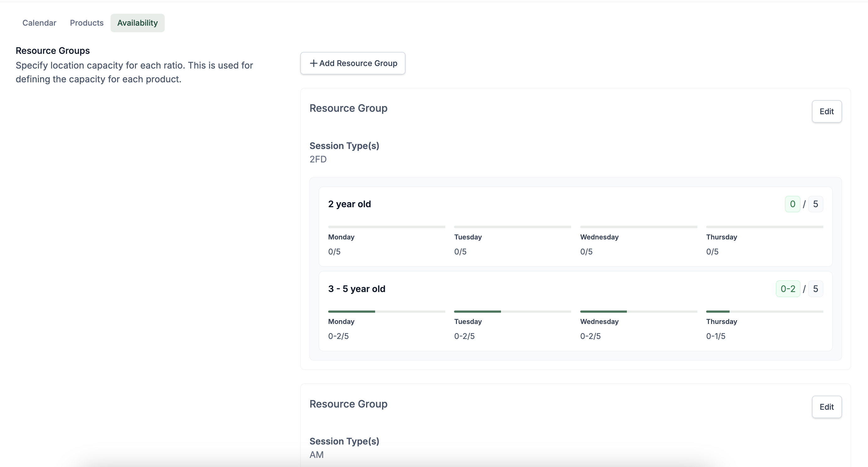Click the green 0-2 badge for 3 - 5 year old
Screen dimensions: 868x467
(x=788, y=289)
